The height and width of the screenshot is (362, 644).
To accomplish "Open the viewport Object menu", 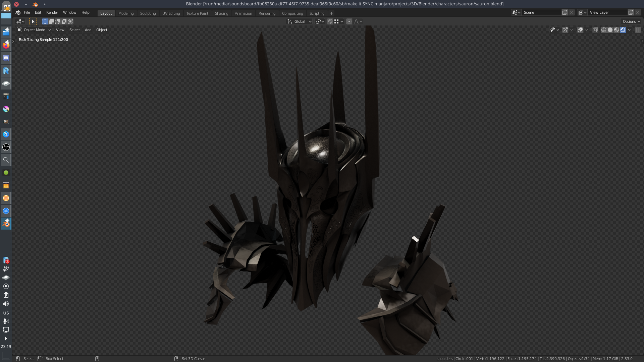I will point(102,30).
